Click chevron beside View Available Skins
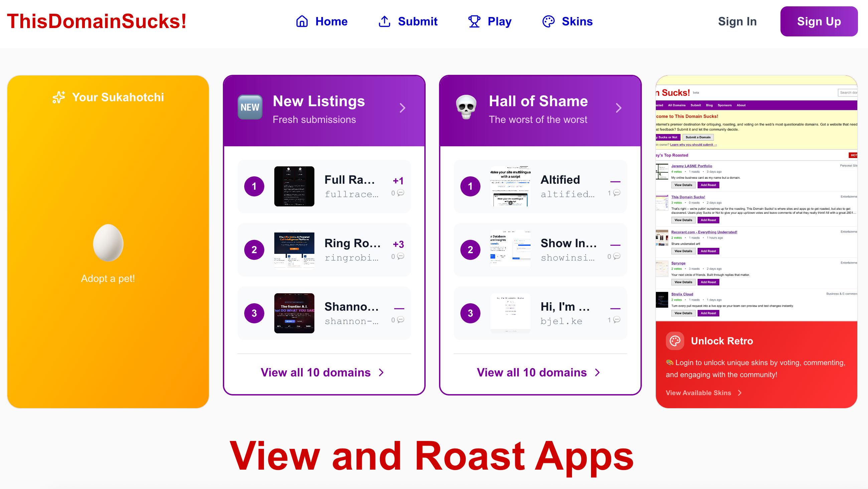The height and width of the screenshot is (489, 868). 740,393
